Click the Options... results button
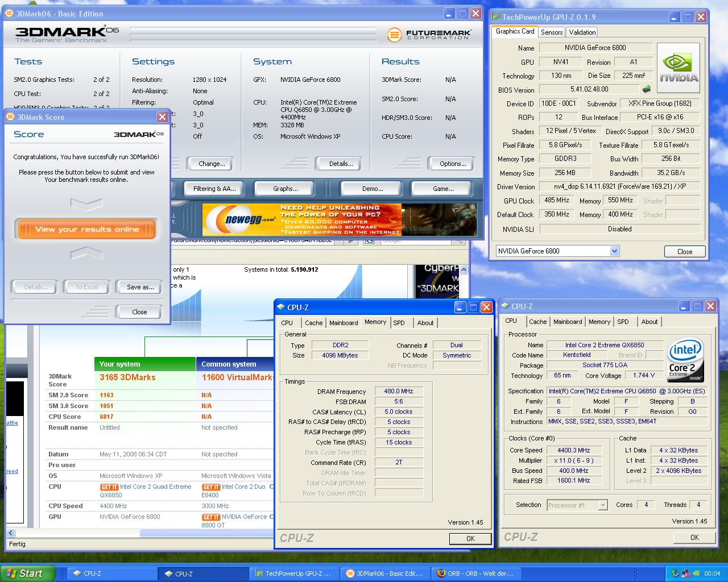The height and width of the screenshot is (582, 728). (453, 164)
